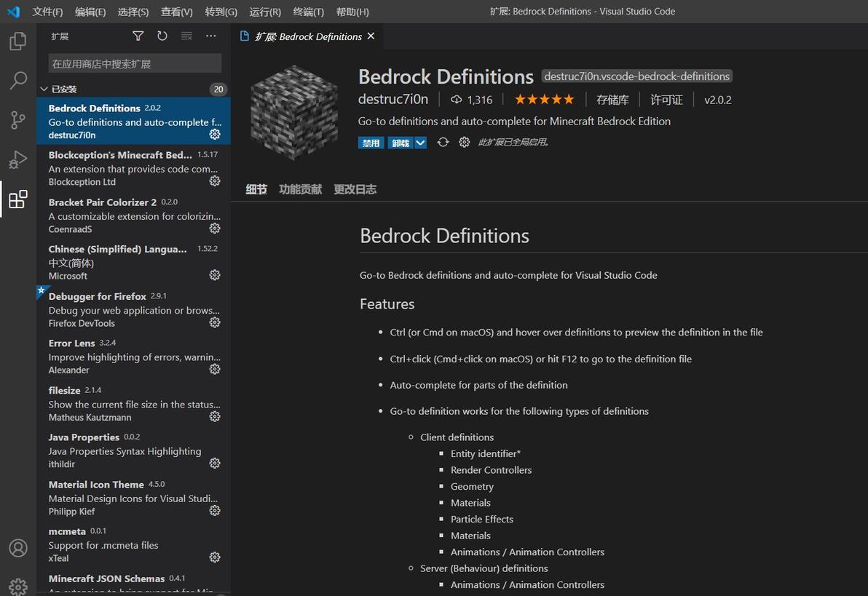Click gear icon for Error Lens extension

tap(215, 369)
